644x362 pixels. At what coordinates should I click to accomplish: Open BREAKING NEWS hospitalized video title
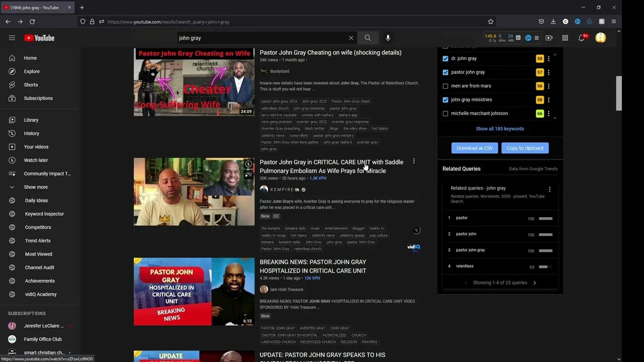click(x=313, y=266)
